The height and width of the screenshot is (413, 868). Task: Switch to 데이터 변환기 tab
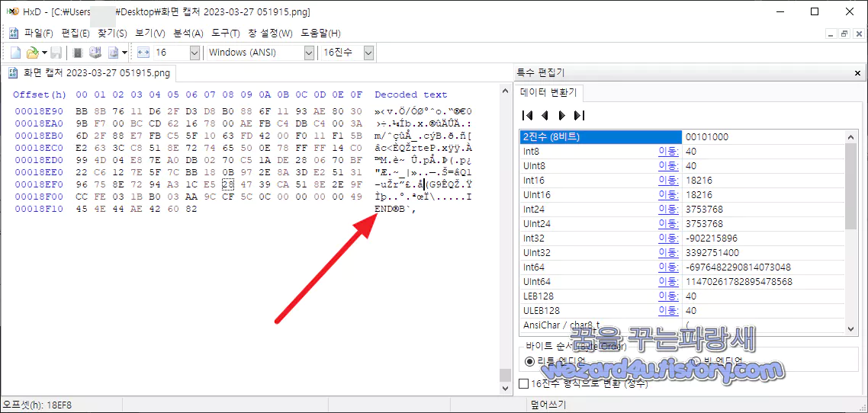(x=547, y=92)
